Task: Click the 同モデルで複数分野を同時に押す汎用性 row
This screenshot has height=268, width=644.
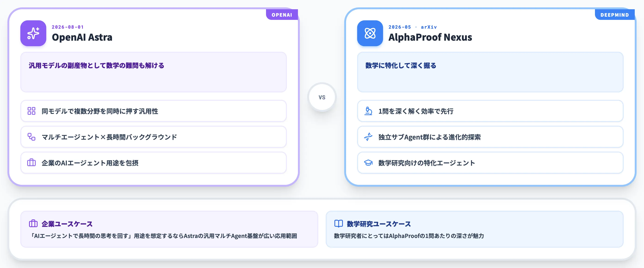Action: (x=154, y=111)
